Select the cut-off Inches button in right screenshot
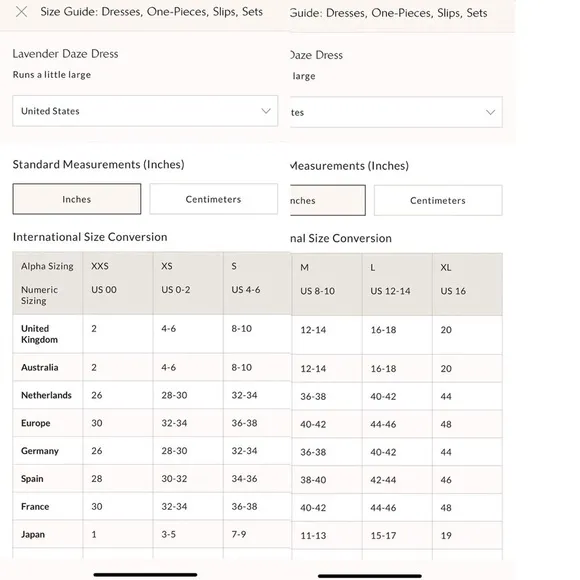580x580 pixels. coord(328,200)
